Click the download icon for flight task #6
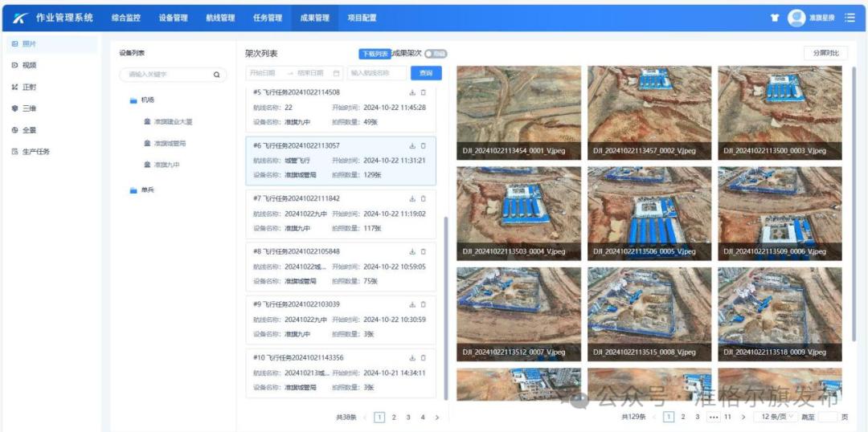Viewport: 868px width, 432px height. click(412, 145)
